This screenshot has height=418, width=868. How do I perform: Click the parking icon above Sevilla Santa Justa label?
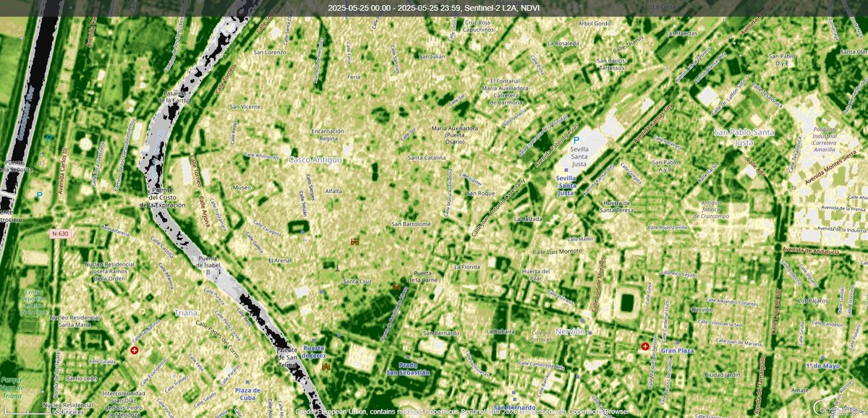coord(576,141)
